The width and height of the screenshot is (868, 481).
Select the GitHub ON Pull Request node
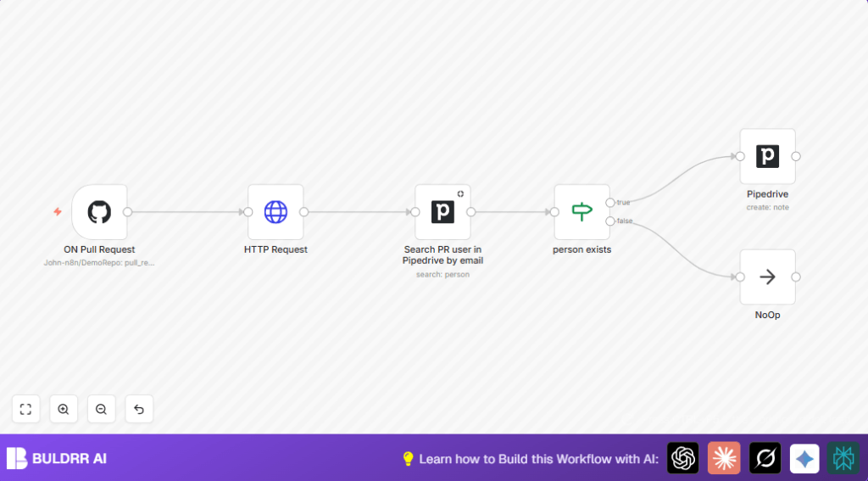[100, 212]
